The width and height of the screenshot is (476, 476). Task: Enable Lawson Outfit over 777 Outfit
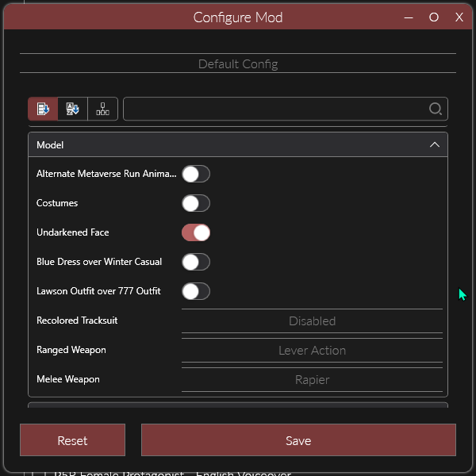(196, 291)
